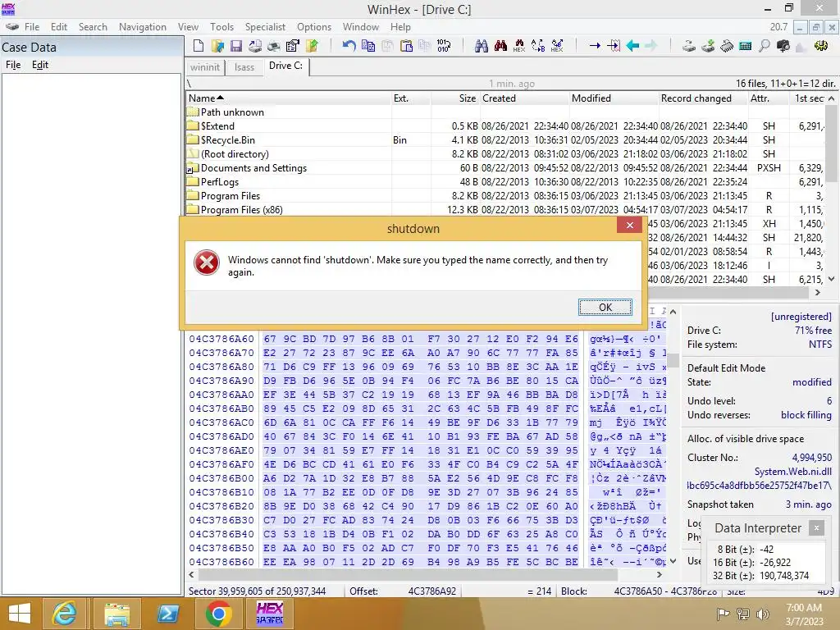This screenshot has height=630, width=840.
Task: Click the Offset value in status bar
Action: [432, 591]
